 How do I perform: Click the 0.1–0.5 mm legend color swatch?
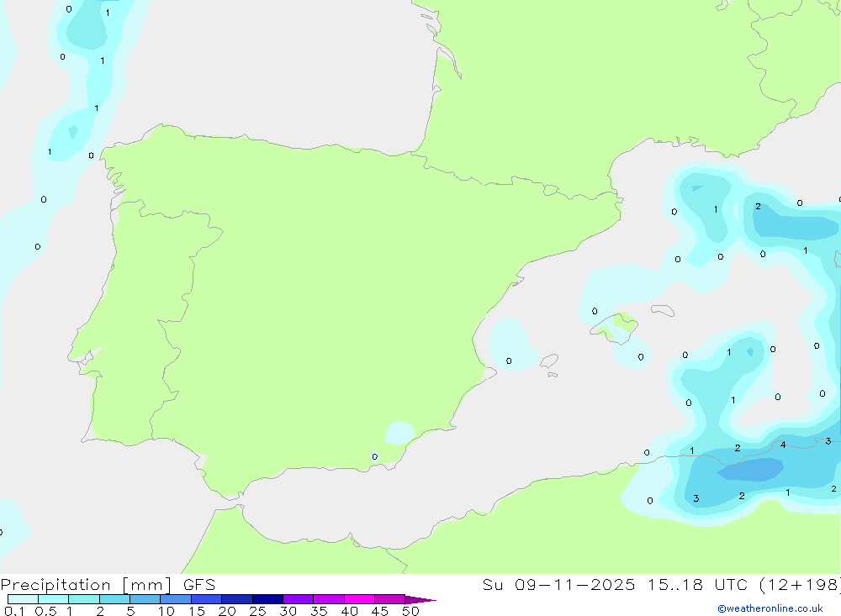pos(23,599)
